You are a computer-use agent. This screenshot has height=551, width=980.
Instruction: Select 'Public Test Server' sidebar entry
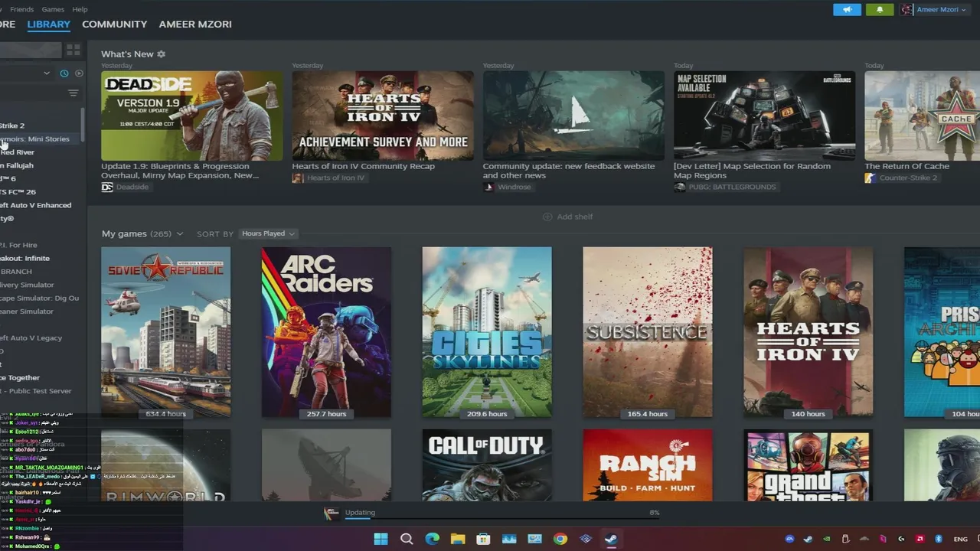41,391
